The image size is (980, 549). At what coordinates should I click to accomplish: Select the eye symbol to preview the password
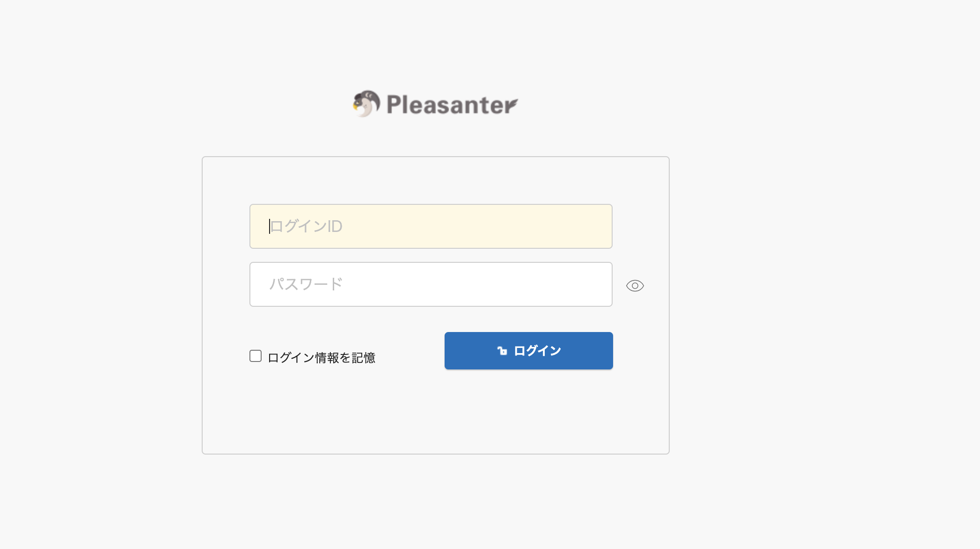click(x=636, y=285)
